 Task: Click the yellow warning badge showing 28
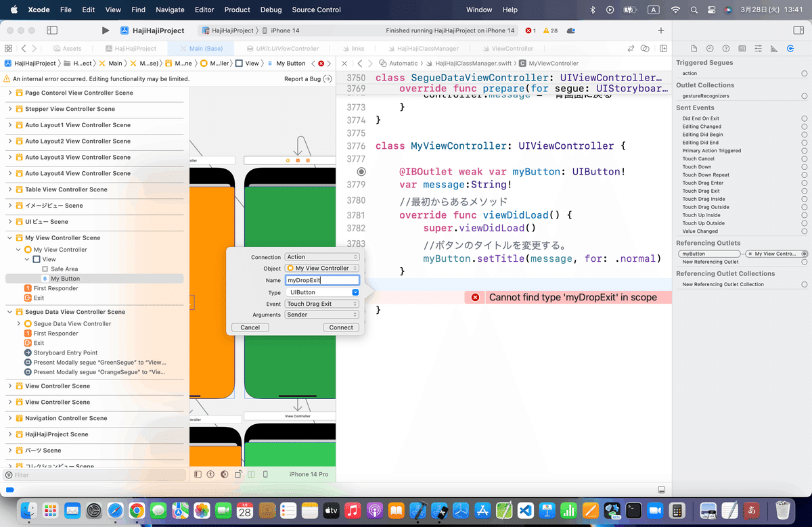coord(550,30)
